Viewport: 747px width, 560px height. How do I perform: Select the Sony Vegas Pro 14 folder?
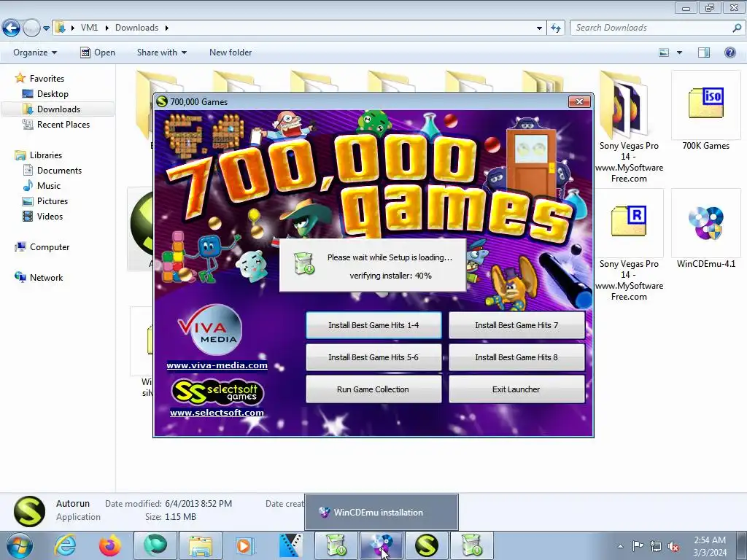pos(629,127)
